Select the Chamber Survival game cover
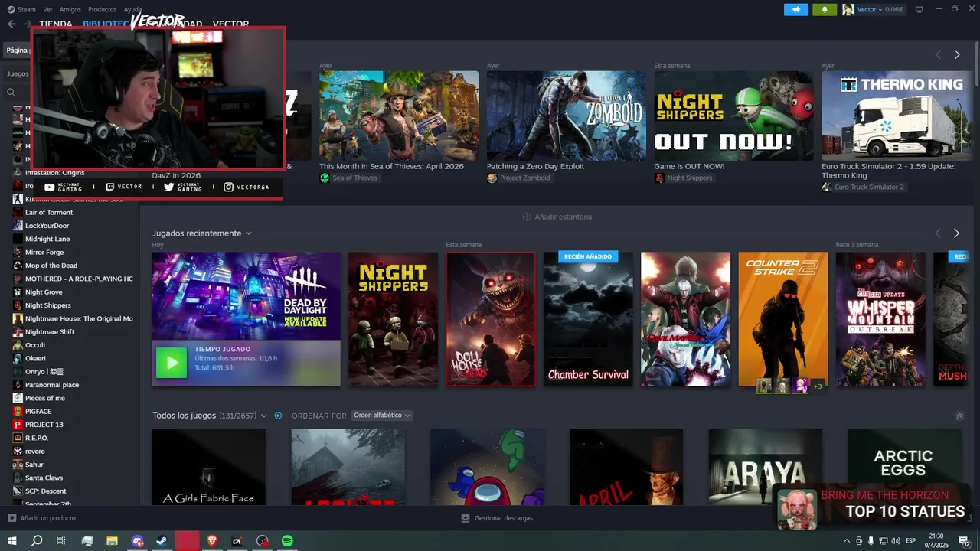Image resolution: width=980 pixels, height=551 pixels. click(588, 319)
